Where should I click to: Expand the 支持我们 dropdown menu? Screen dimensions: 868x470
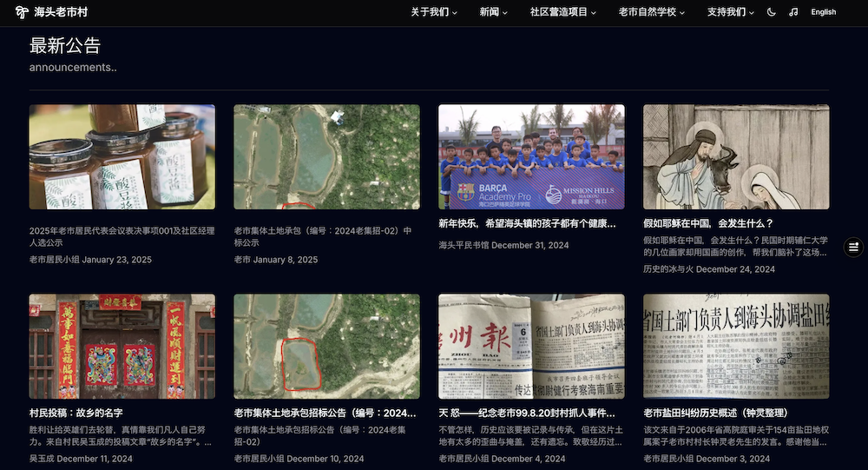pos(731,12)
